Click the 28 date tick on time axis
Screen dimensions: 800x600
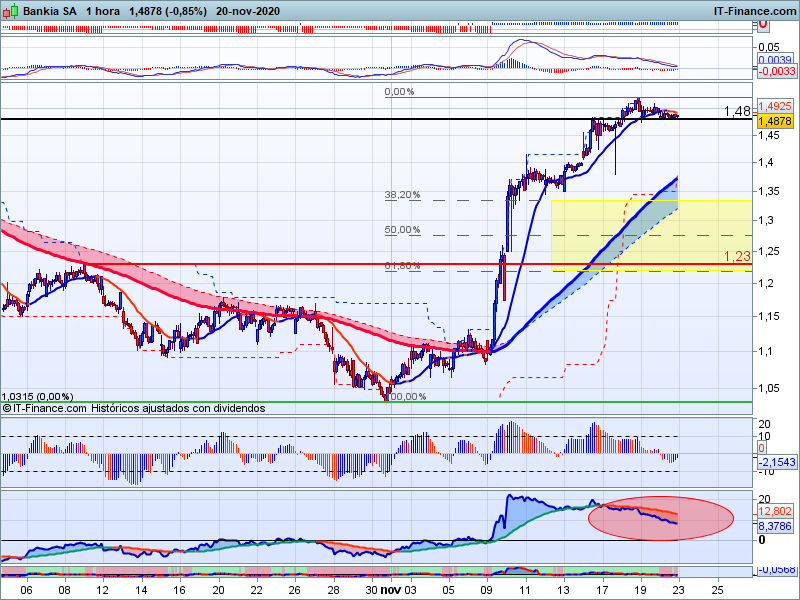tap(334, 590)
